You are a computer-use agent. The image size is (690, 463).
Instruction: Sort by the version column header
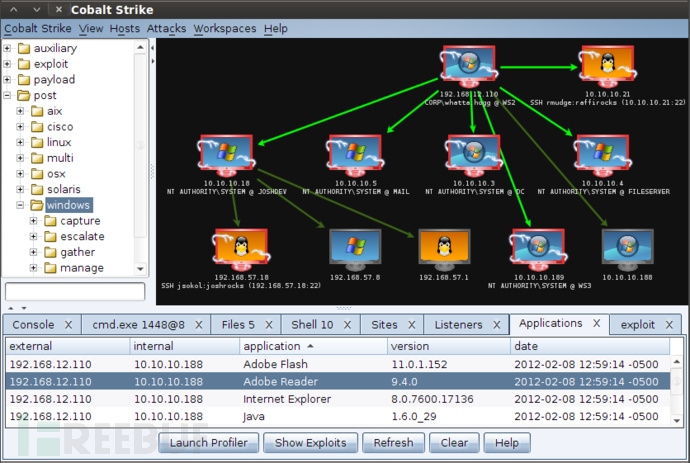pos(448,346)
